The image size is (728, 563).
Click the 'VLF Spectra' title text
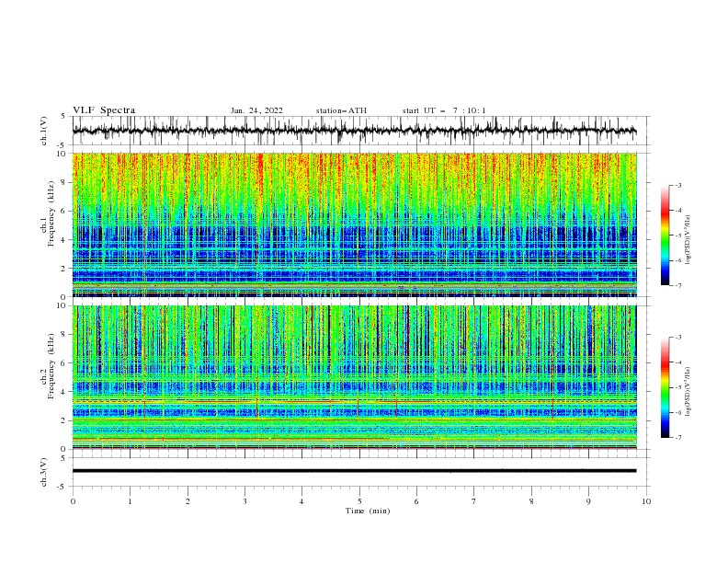pos(104,110)
